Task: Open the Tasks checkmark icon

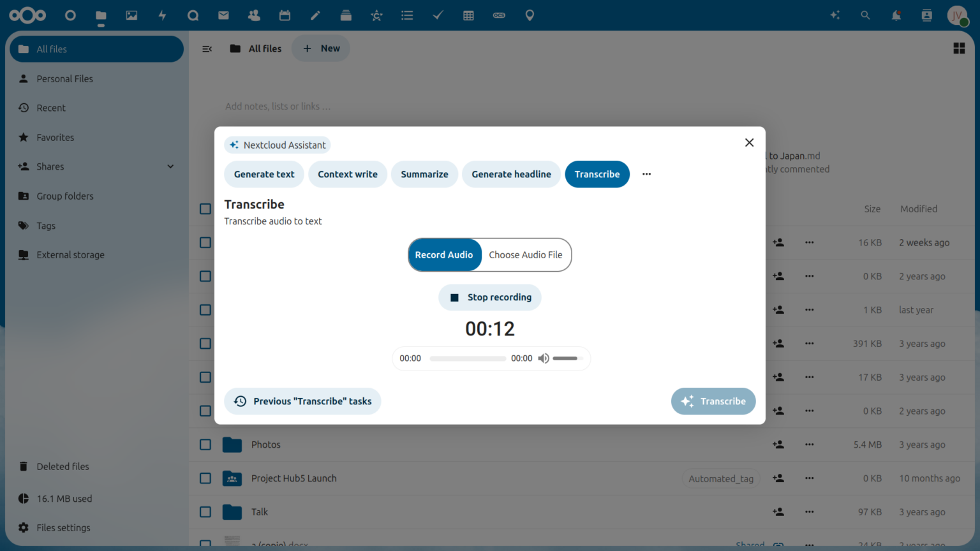Action: [x=438, y=15]
